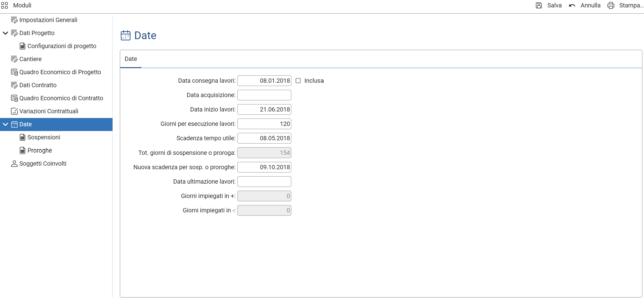Click the Soggetti Coinvolti person icon
The image size is (644, 298).
click(14, 164)
